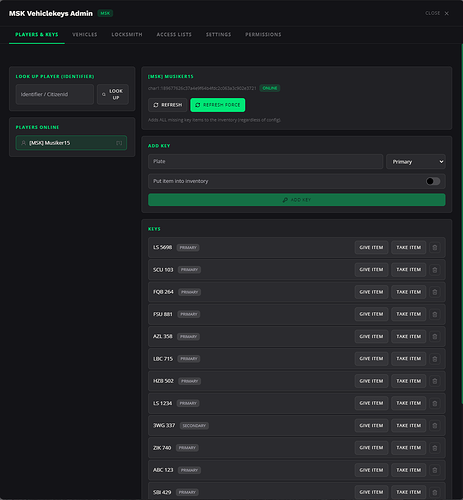Remove the LS 1234 key via trash icon
Viewport: 463px width, 500px height.
435,403
